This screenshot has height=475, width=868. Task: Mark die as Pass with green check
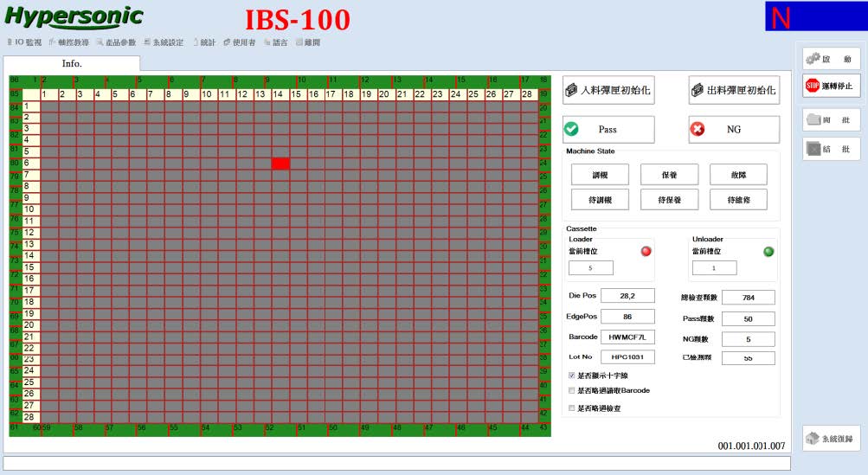click(608, 129)
